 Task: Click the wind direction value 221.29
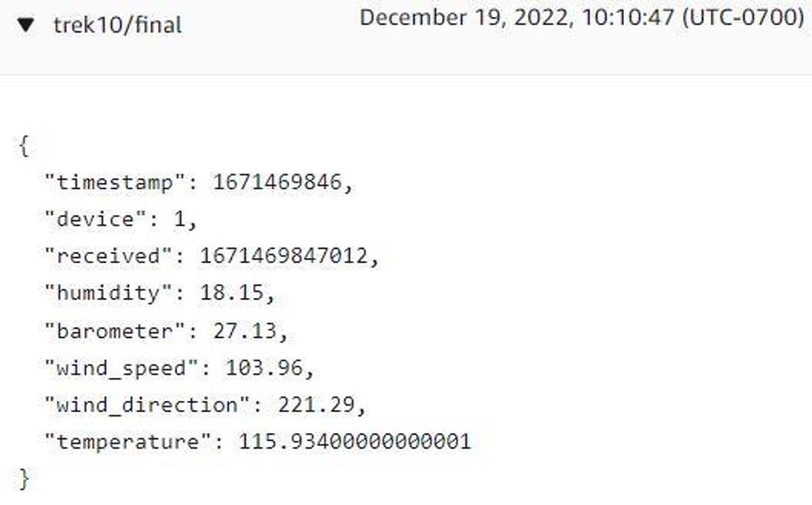coord(316,405)
